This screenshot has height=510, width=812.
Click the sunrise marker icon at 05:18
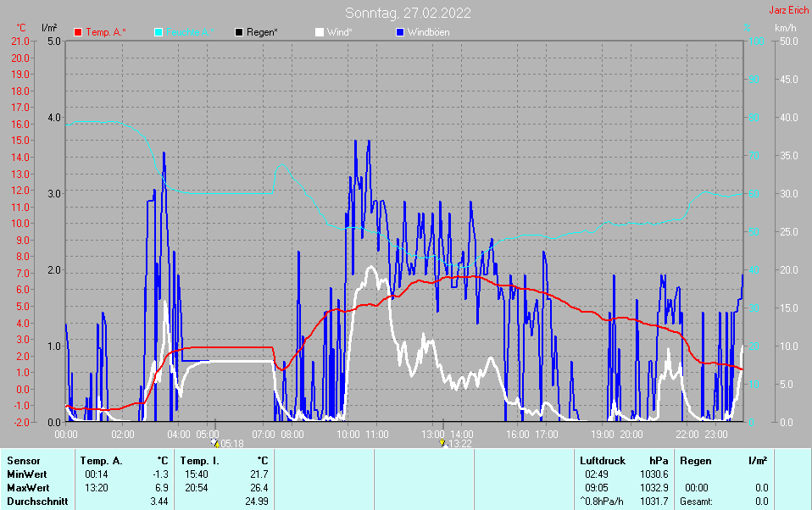click(x=215, y=443)
